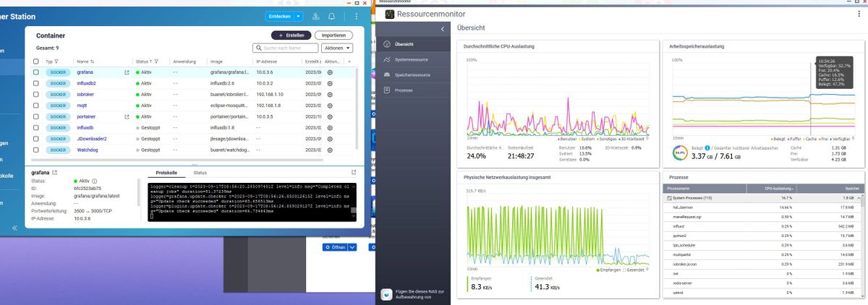Image resolution: width=868 pixels, height=305 pixels.
Task: Click the 192.168.1.10 IP address cell
Action: pyautogui.click(x=271, y=95)
